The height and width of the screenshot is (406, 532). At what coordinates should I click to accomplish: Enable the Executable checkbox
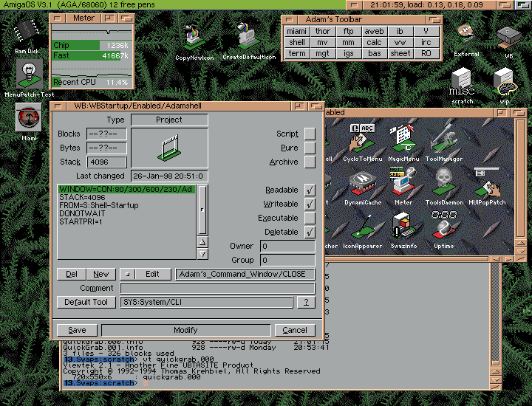point(310,218)
